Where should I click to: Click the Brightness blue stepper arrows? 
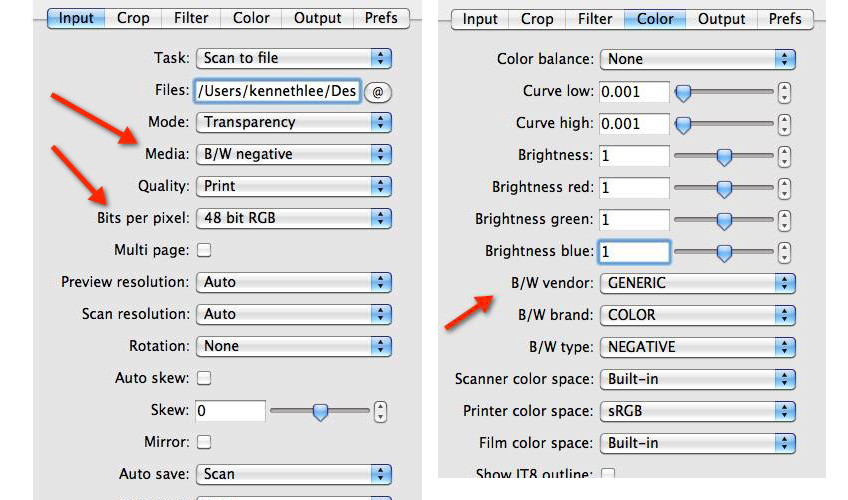785,252
